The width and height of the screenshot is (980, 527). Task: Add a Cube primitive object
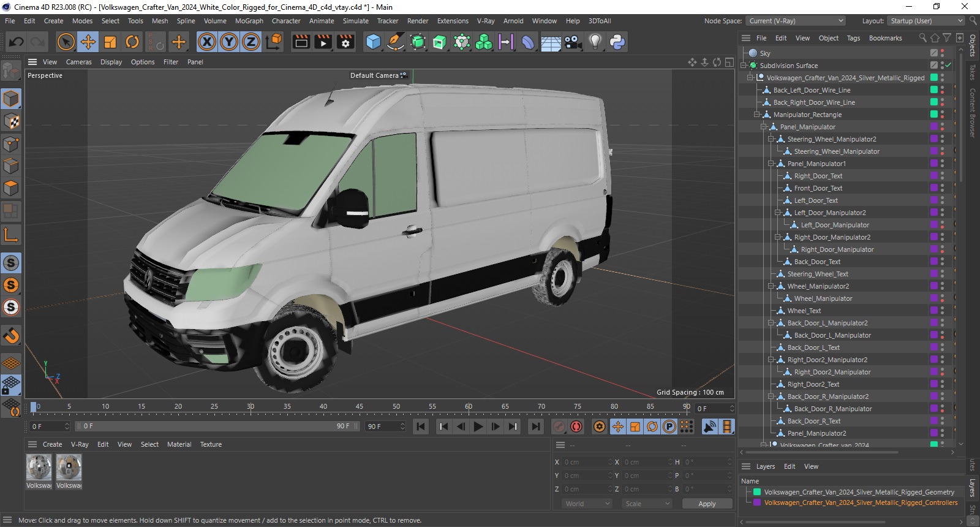(x=373, y=42)
